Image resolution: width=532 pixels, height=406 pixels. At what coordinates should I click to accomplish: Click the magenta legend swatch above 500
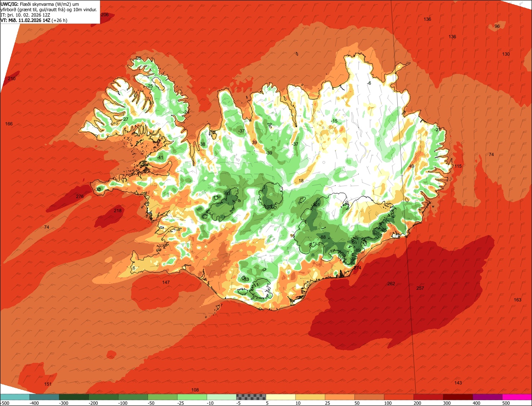[x=517, y=397]
